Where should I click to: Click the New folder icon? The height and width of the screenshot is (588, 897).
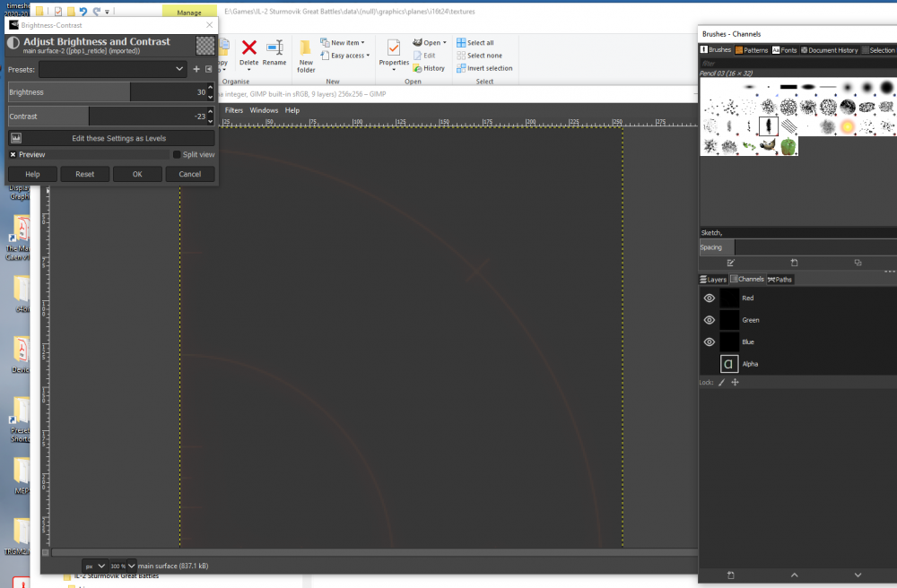coord(306,49)
